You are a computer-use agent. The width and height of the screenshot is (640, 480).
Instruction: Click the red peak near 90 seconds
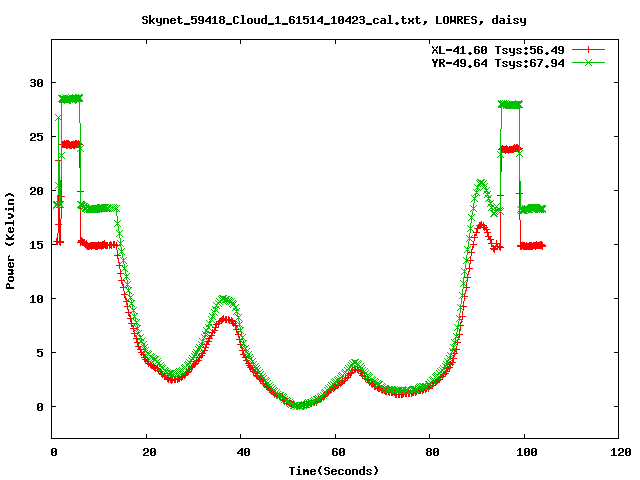click(482, 224)
